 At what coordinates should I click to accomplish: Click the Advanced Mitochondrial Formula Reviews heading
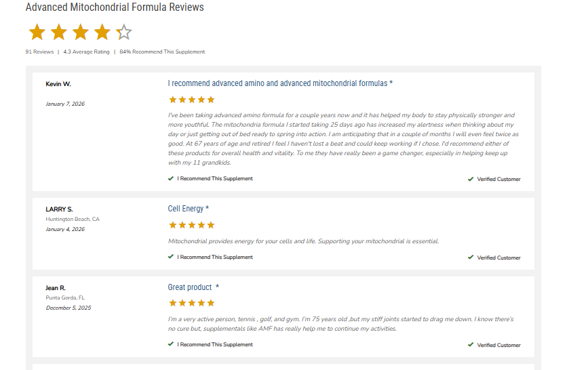(x=115, y=7)
